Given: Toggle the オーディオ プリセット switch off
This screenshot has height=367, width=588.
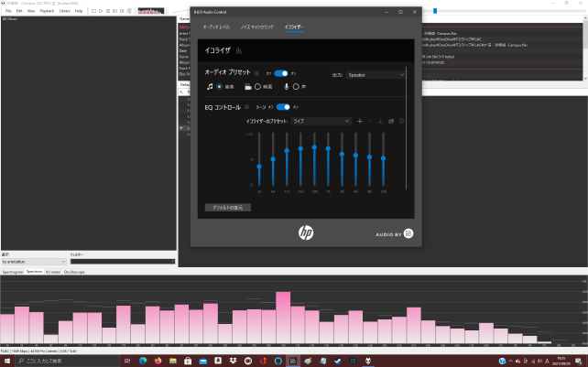Looking at the screenshot, I should pyautogui.click(x=281, y=73).
